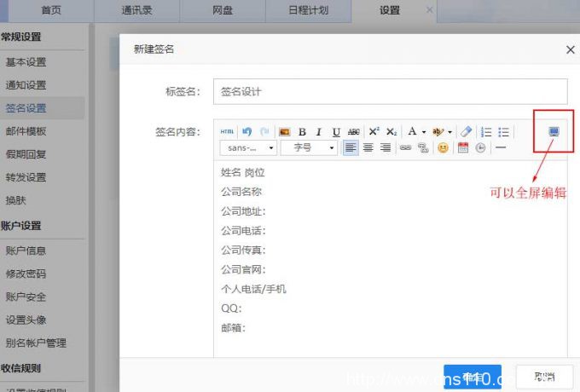Expand the font color dropdown arrow
The height and width of the screenshot is (392, 580).
coord(424,132)
